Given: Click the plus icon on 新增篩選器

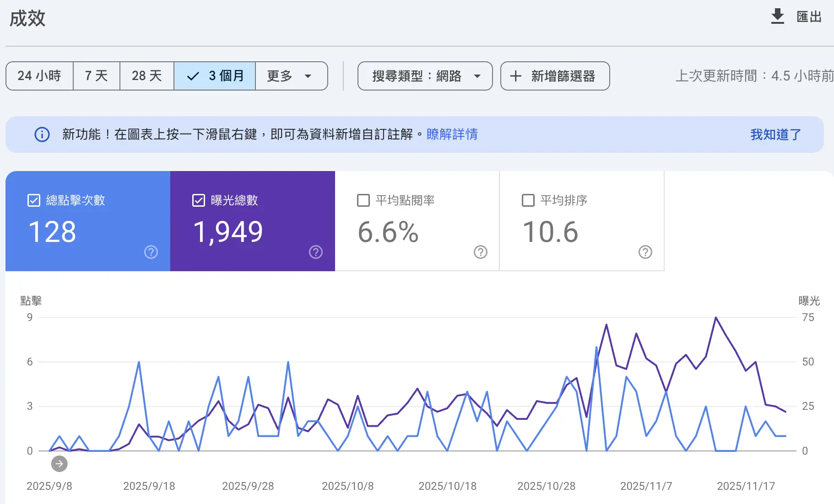Looking at the screenshot, I should (x=517, y=76).
